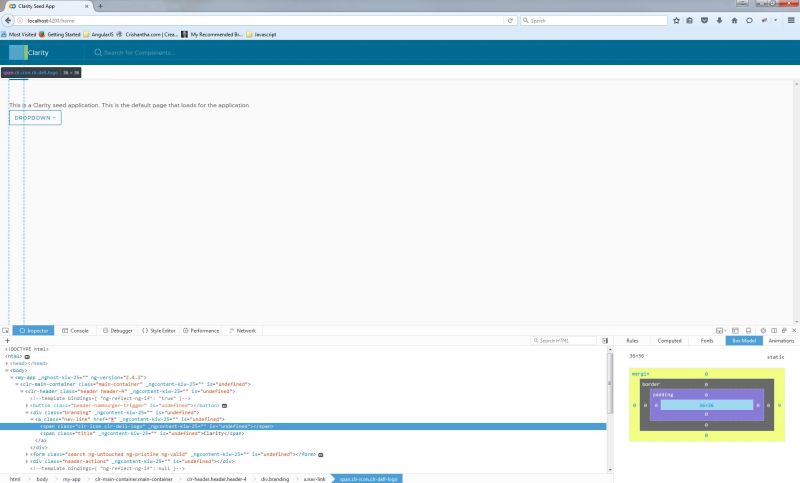Collapse the clr-header node
This screenshot has height=483, width=800.
tap(22, 392)
